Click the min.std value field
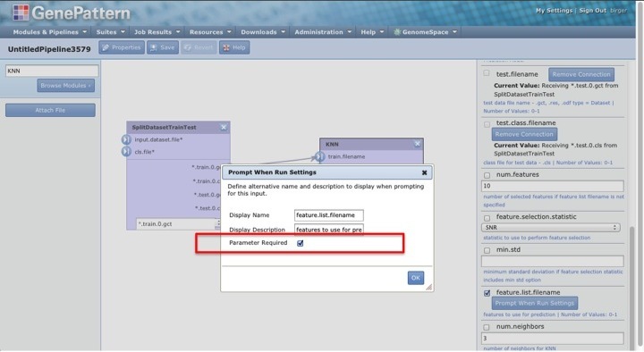This screenshot has height=352, width=644. click(553, 261)
